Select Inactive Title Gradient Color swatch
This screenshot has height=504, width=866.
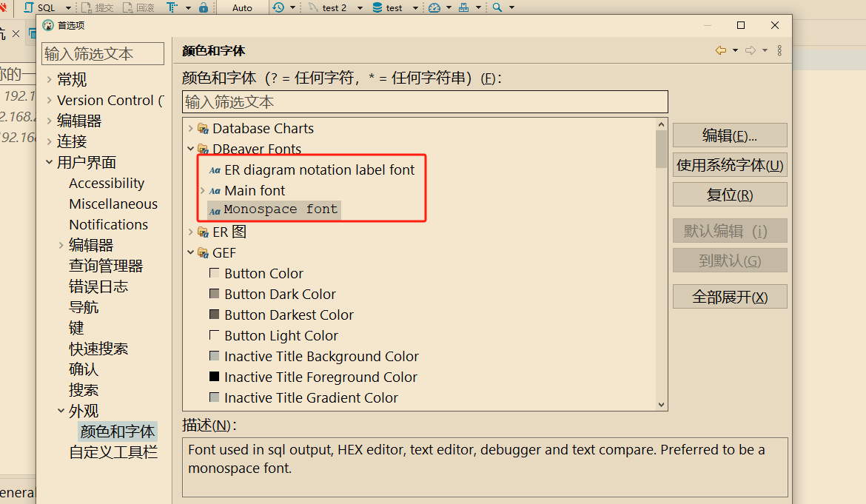pos(215,397)
